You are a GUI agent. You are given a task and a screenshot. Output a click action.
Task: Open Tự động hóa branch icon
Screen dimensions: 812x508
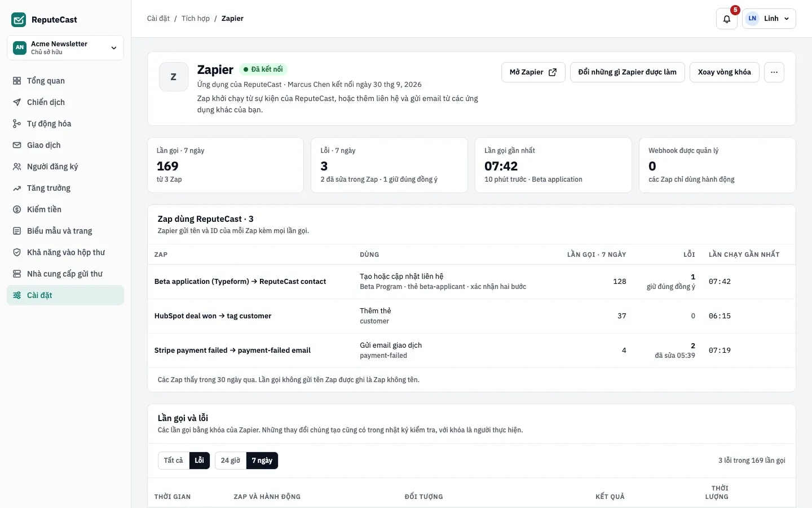point(17,124)
